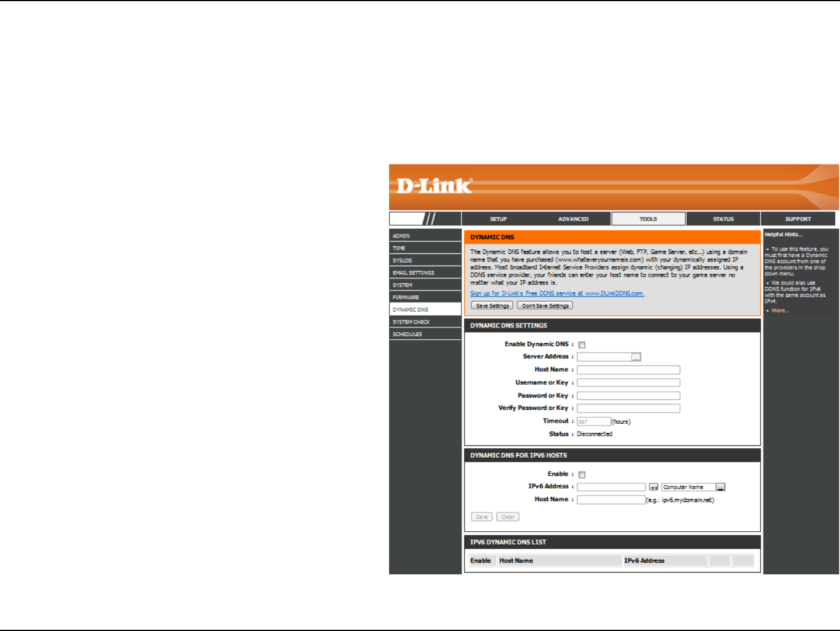This screenshot has width=840, height=631.
Task: Open EMAIL SETTINGS in sidebar
Action: pos(425,273)
